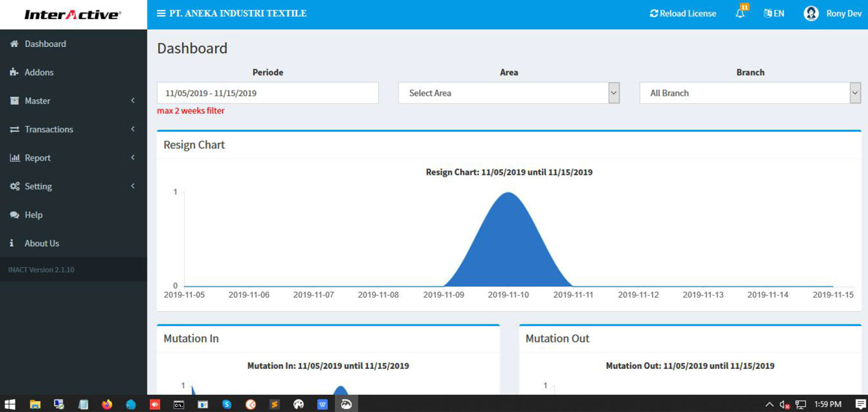Image resolution: width=868 pixels, height=412 pixels.
Task: Expand the Transactions sidebar section
Action: click(48, 129)
